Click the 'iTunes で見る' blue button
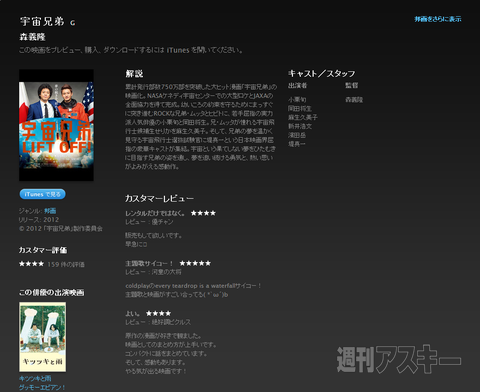480x392 pixels. point(42,194)
